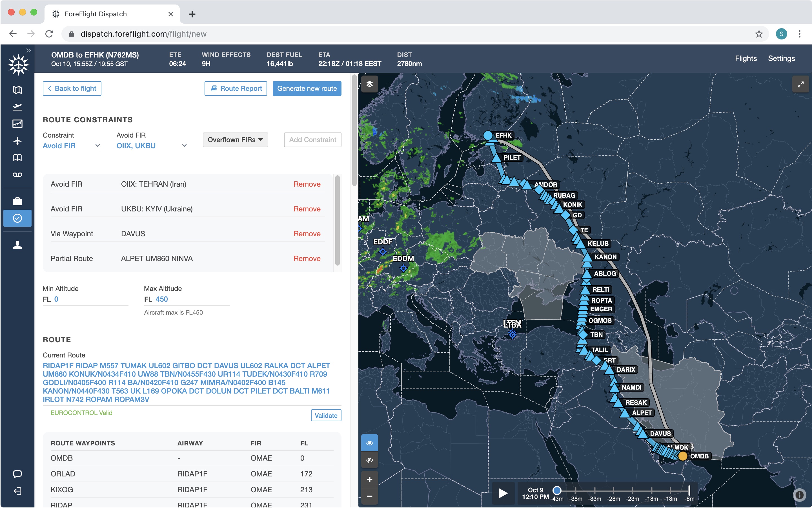Image resolution: width=812 pixels, height=508 pixels.
Task: Show route overlay with eye toggle
Action: tap(369, 443)
